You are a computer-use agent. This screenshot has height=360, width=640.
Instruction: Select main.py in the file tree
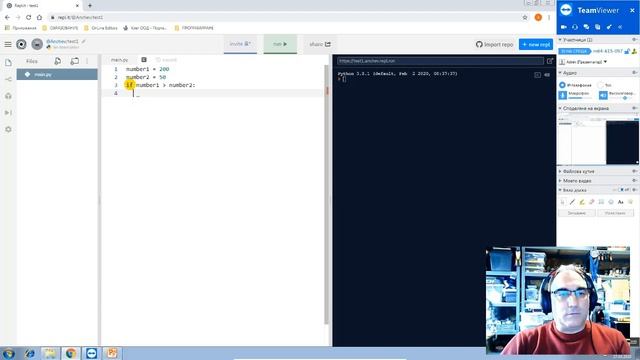coord(57,74)
